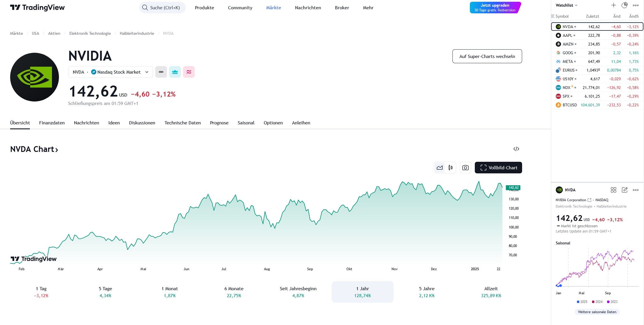The width and height of the screenshot is (644, 325).
Task: Select the 1 Jahr time range
Action: (x=362, y=292)
